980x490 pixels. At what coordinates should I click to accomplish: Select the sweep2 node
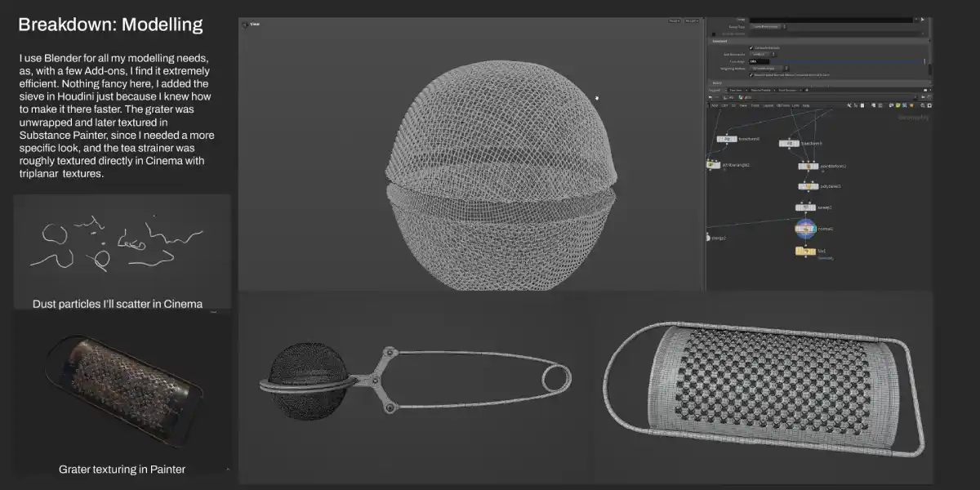806,207
